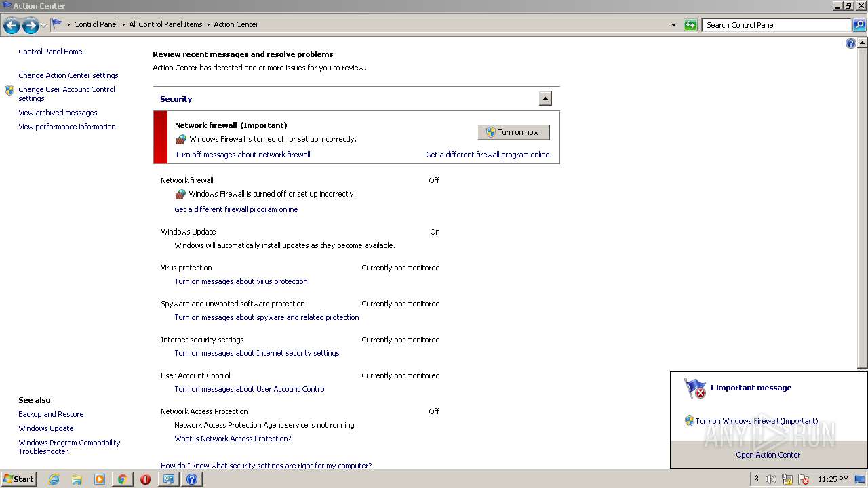Open Change Action Center settings
Viewport: 868px width, 488px height.
click(68, 75)
